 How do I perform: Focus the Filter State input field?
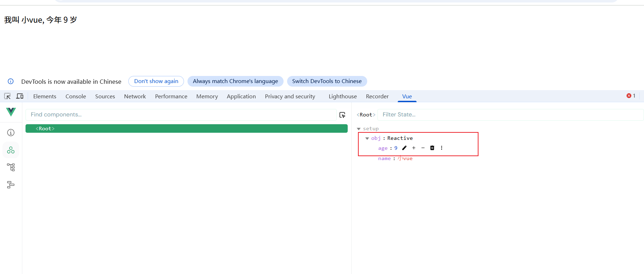point(510,115)
